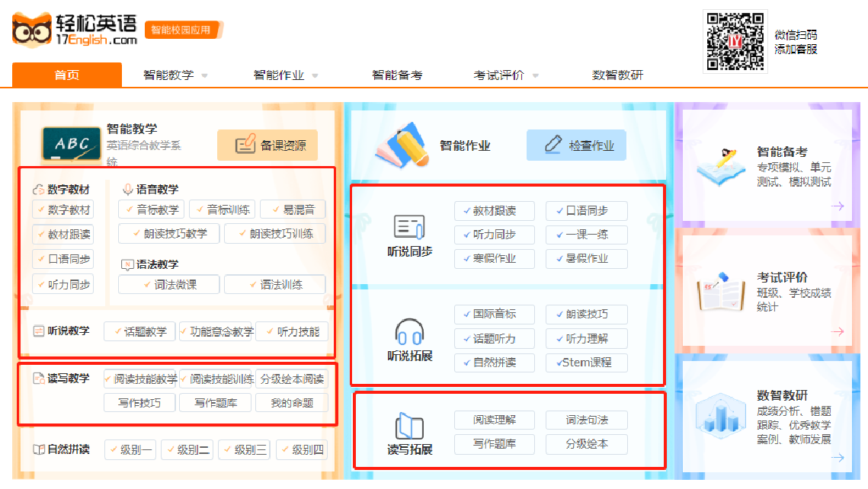Open the 一课一练 item
Viewport: 868px width, 489px height.
[x=587, y=235]
